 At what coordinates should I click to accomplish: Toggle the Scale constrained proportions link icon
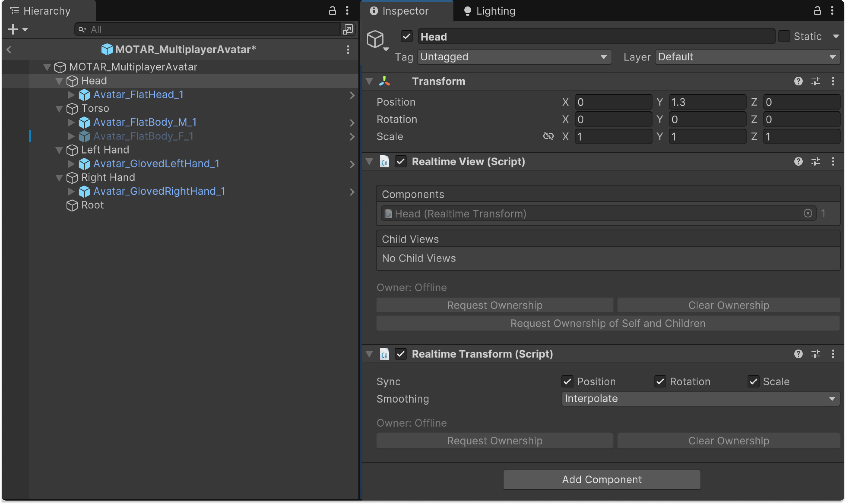[x=548, y=137]
